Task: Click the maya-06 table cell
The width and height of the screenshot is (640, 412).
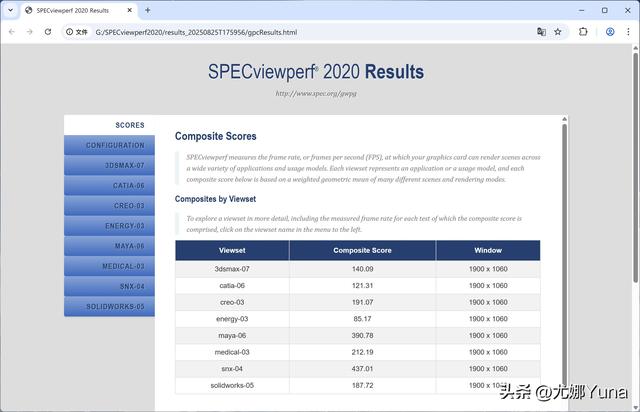Action: click(232, 336)
